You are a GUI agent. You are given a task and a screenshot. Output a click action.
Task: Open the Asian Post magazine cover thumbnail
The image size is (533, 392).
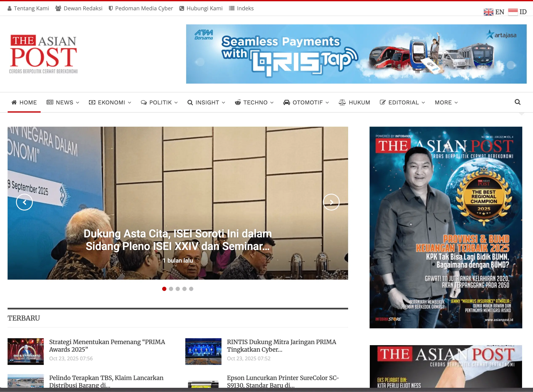445,227
